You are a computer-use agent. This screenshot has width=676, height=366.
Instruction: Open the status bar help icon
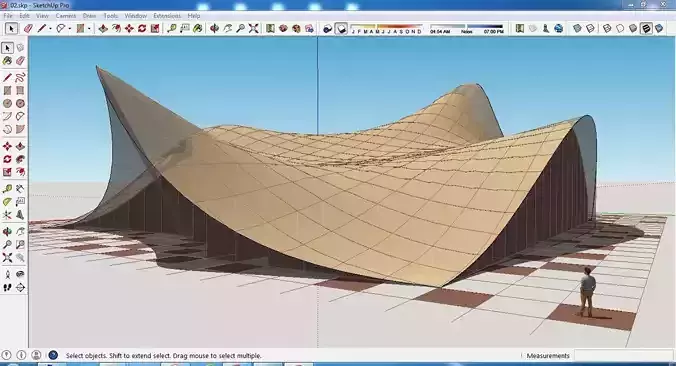[53, 355]
